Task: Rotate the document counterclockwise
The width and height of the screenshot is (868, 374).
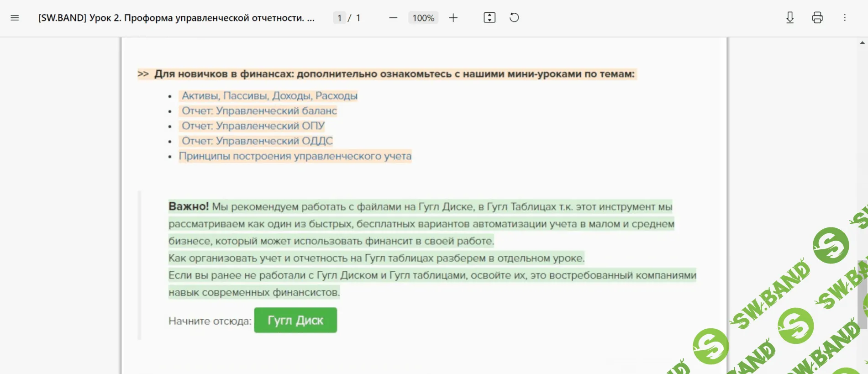Action: [x=514, y=18]
